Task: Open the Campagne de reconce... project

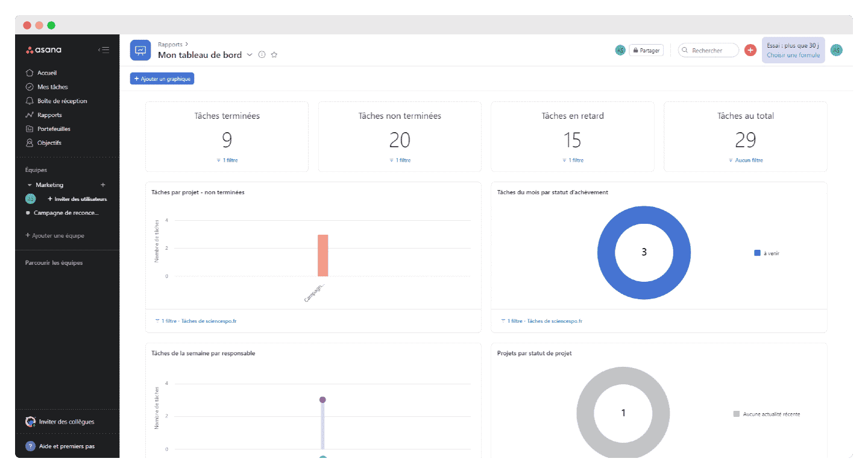Action: point(66,213)
